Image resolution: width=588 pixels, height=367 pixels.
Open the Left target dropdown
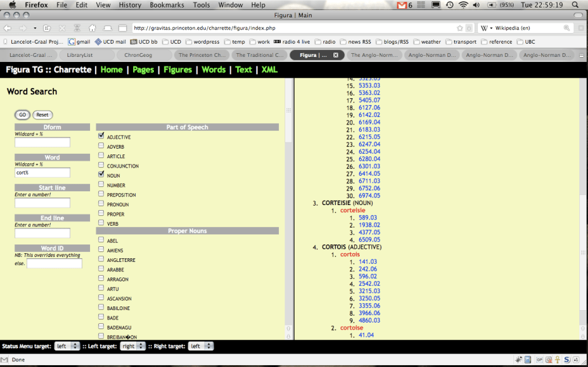pyautogui.click(x=136, y=346)
